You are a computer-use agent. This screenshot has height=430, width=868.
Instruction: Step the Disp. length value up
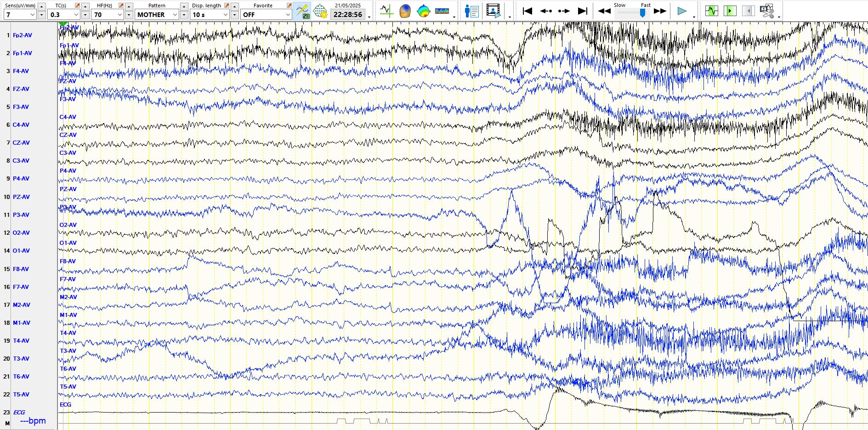[234, 6]
